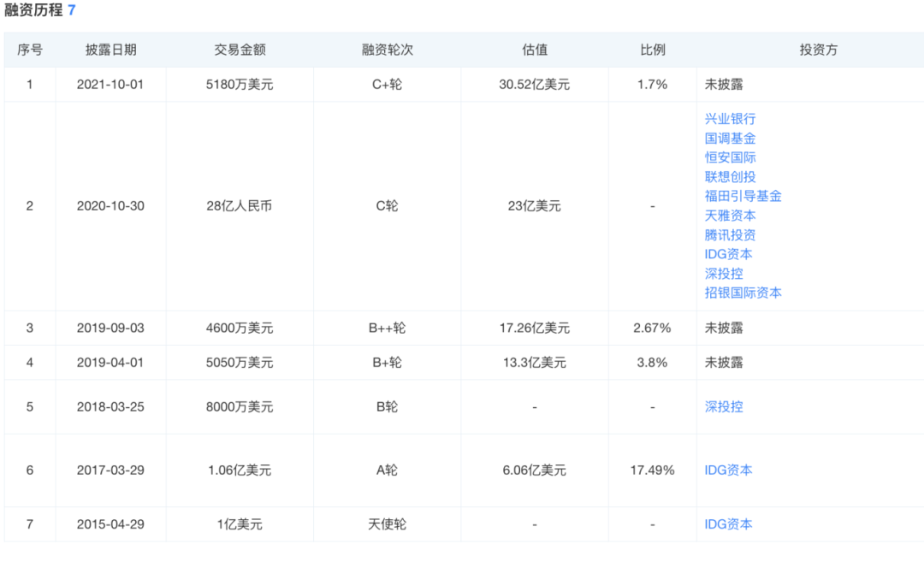Image resolution: width=924 pixels, height=562 pixels.
Task: Open the 兴业银行 investor link
Action: pyautogui.click(x=730, y=119)
